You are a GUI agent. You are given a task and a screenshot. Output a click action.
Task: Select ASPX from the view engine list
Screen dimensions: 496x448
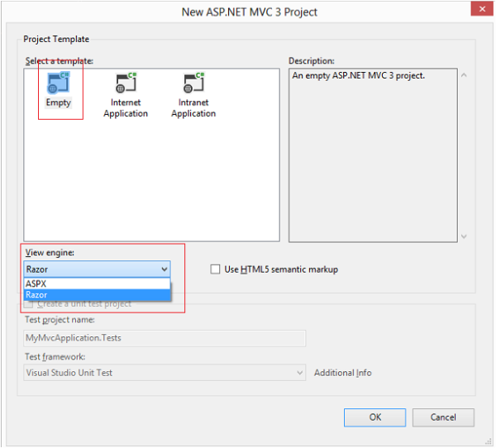point(97,284)
